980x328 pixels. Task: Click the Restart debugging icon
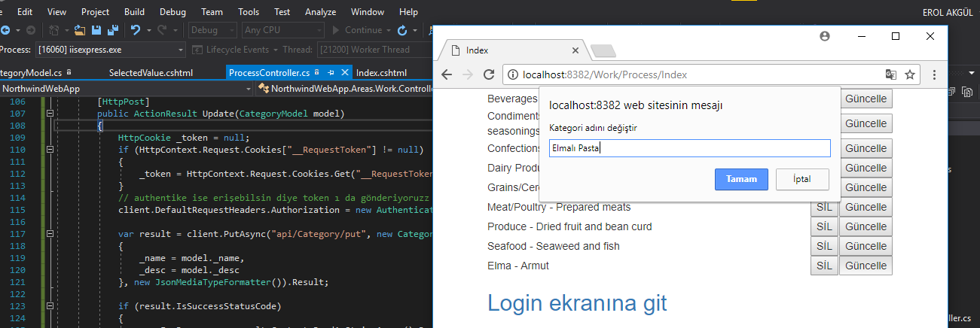[x=402, y=31]
